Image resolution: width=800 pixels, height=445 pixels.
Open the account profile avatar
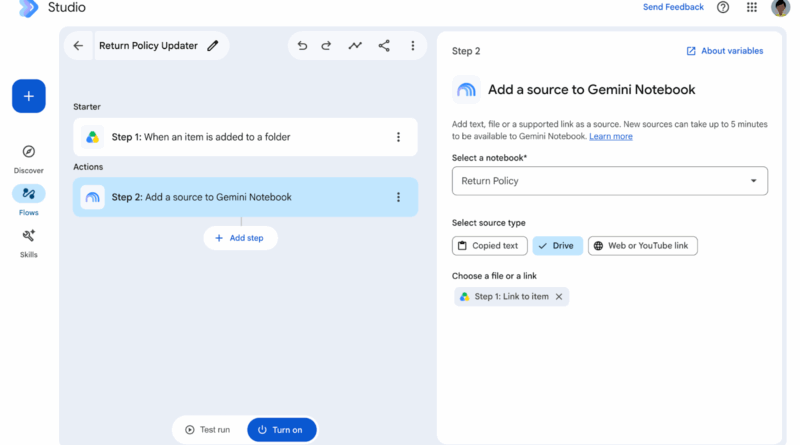pos(780,8)
